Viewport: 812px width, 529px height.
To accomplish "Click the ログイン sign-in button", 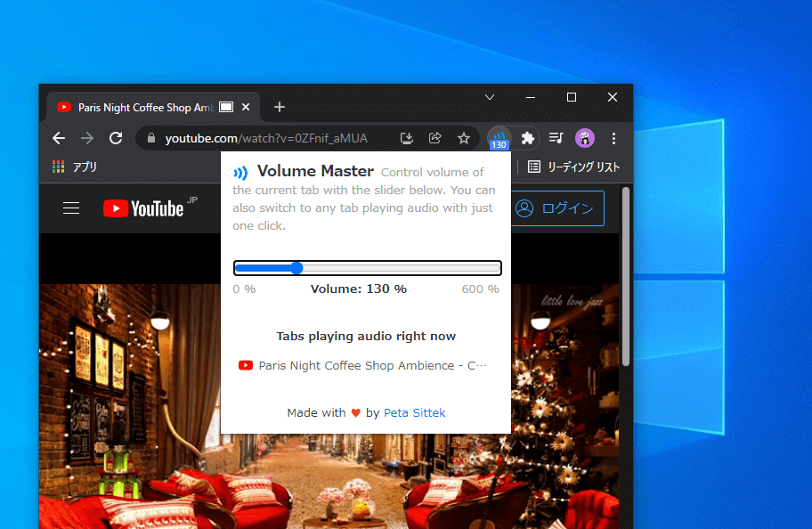I will pyautogui.click(x=557, y=208).
